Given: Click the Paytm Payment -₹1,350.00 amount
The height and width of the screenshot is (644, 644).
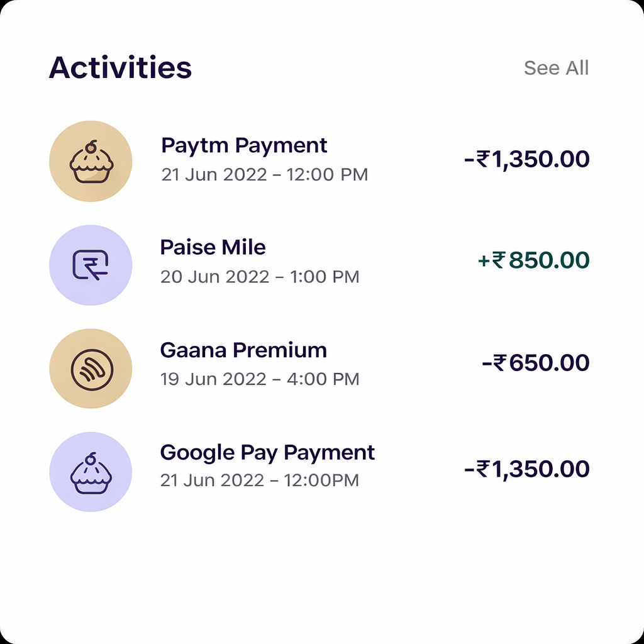Looking at the screenshot, I should click(x=526, y=159).
